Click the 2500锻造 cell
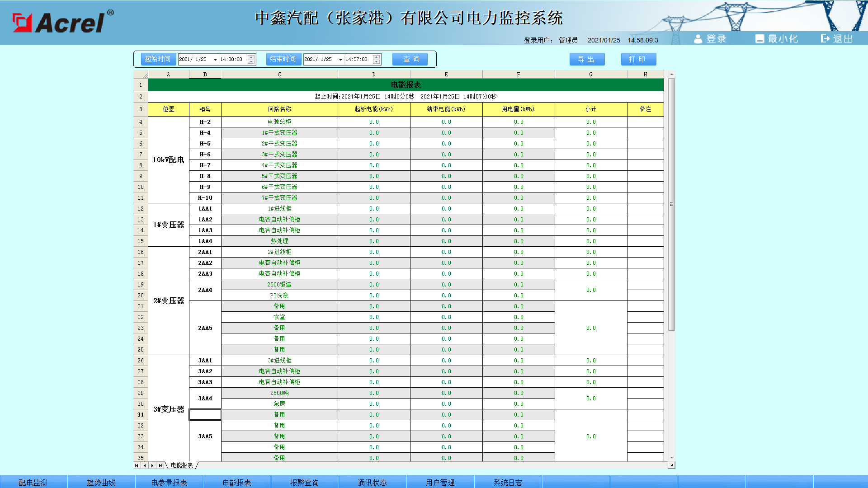 pos(279,285)
